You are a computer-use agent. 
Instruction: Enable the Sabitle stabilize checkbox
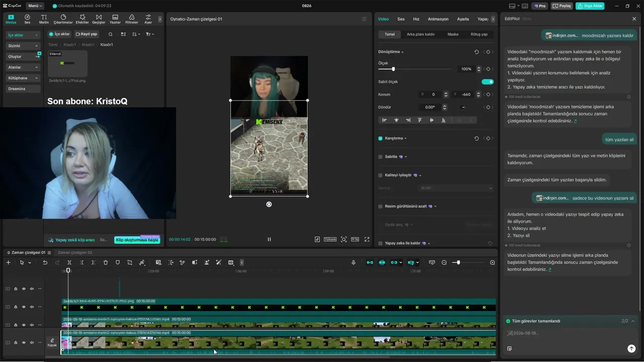pyautogui.click(x=380, y=157)
